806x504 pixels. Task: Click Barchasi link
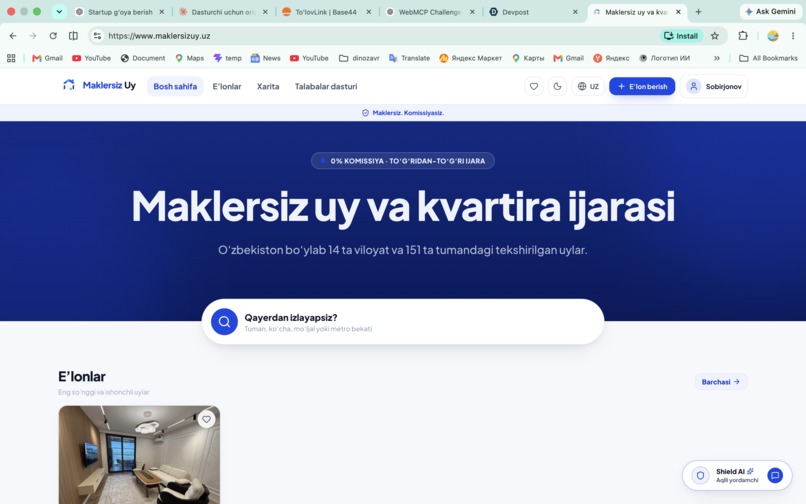[x=721, y=382]
